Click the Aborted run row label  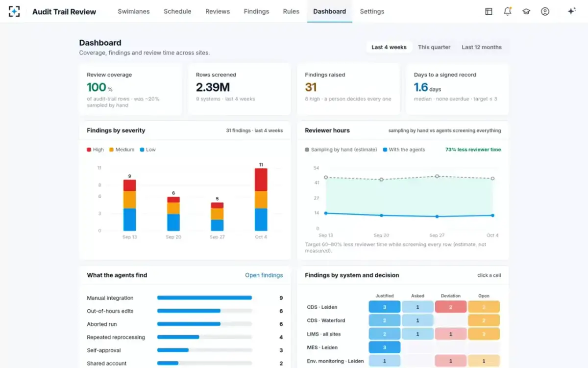pyautogui.click(x=102, y=324)
